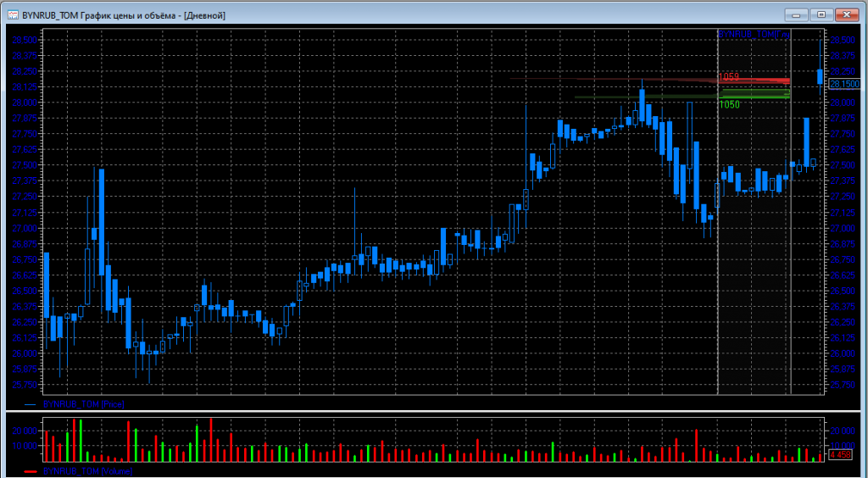Click the red sell order band
The width and height of the screenshot is (868, 478).
click(754, 81)
